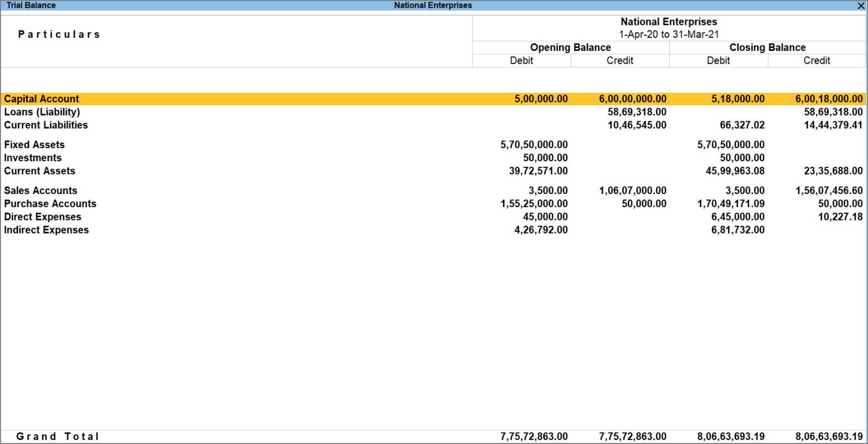This screenshot has height=444, width=868.
Task: Open the Investments group details
Action: tap(33, 157)
